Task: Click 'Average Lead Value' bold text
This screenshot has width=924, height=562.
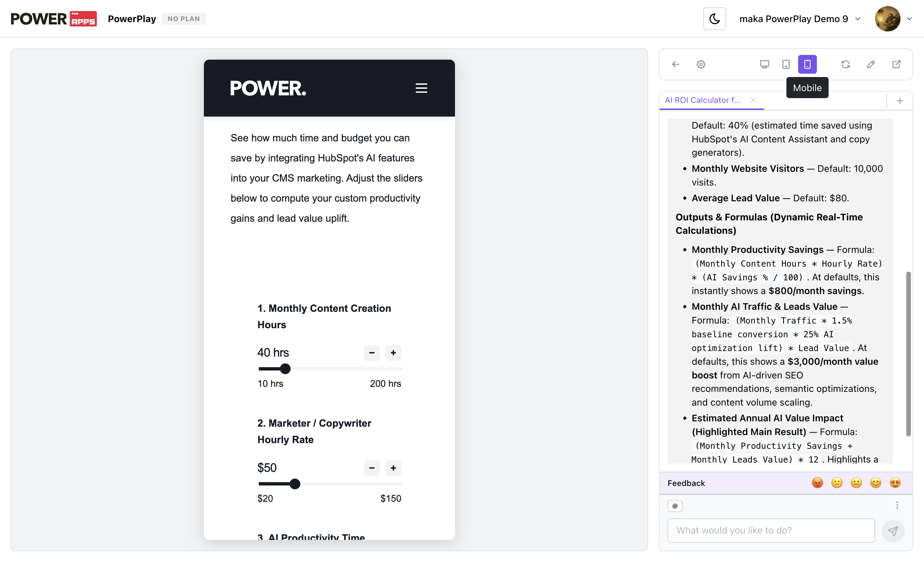Action: point(736,198)
